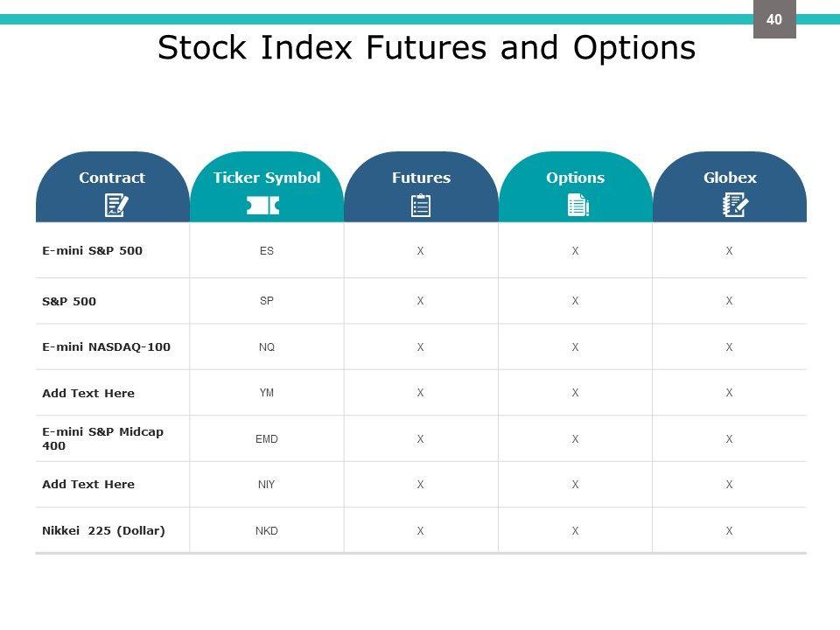Screen dimensions: 840x630
Task: Click the Futures header label
Action: pyautogui.click(x=421, y=178)
